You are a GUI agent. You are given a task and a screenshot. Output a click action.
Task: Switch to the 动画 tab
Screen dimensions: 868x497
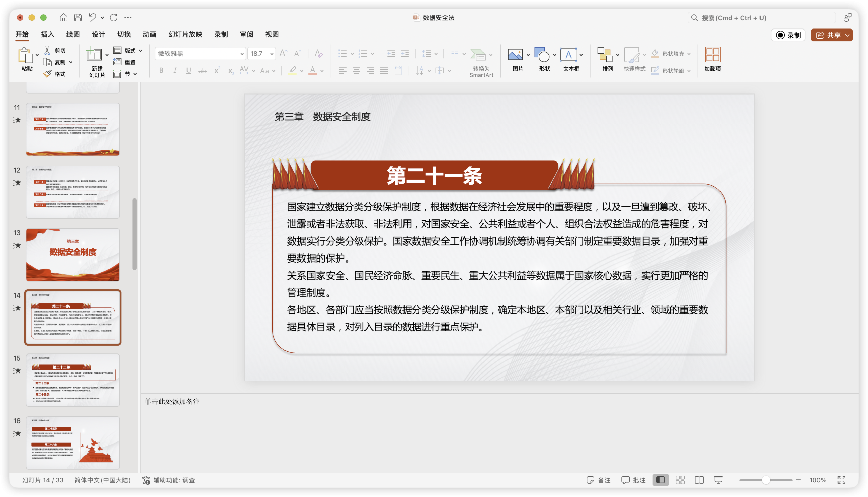pyautogui.click(x=150, y=34)
